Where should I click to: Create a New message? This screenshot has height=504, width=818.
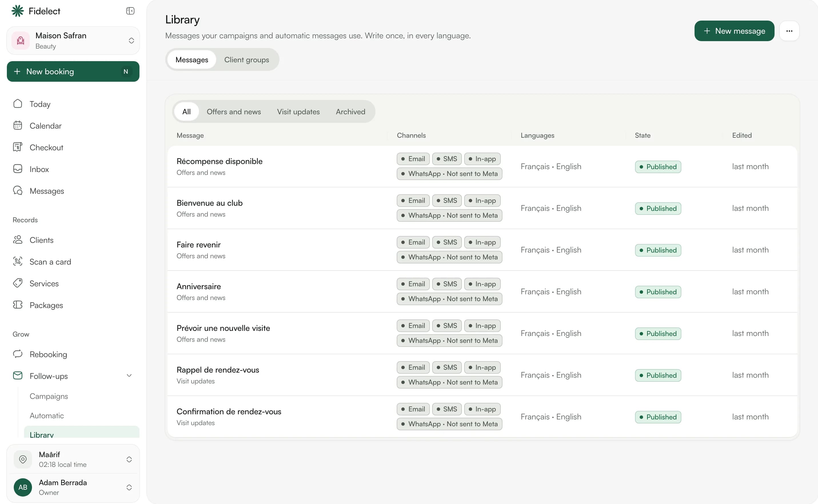coord(734,31)
